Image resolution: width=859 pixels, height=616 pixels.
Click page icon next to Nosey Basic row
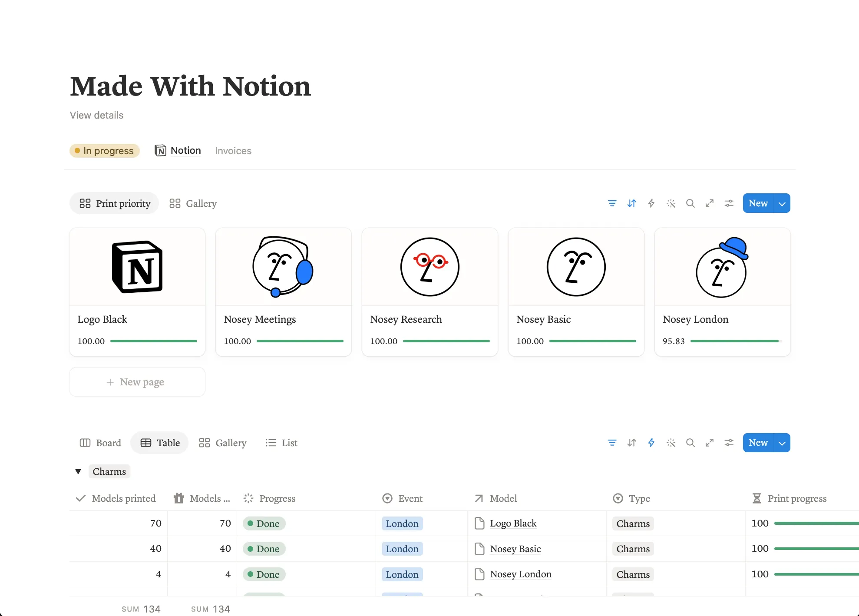pyautogui.click(x=479, y=549)
